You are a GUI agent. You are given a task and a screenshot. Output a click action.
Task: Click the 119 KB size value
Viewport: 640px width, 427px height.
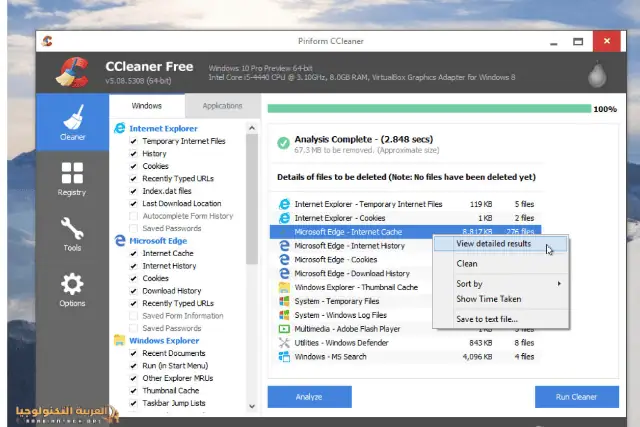(481, 204)
